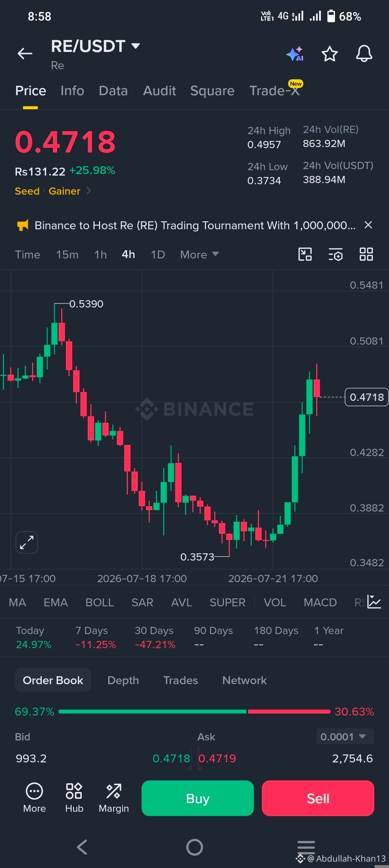
Task: Open the chart layout grid icon
Action: tap(366, 254)
